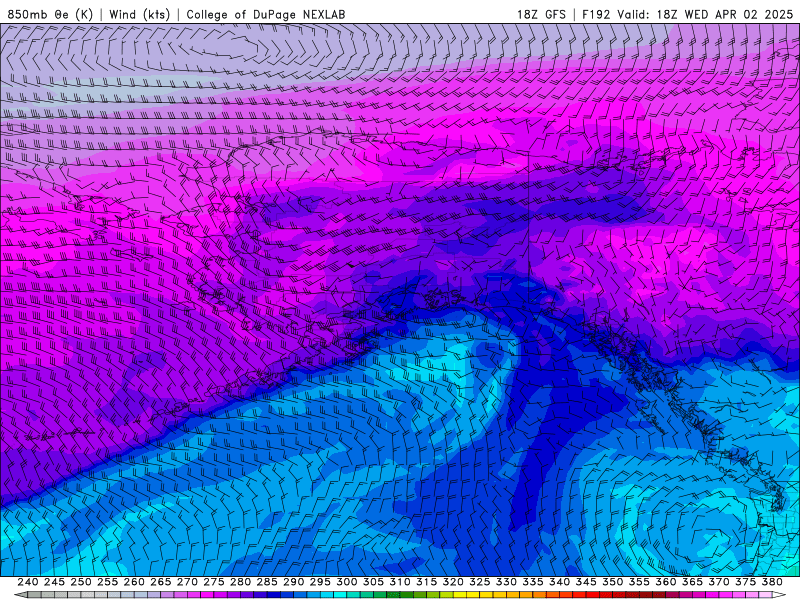Select the 310 value on the color scale
The image size is (800, 600).
399,582
